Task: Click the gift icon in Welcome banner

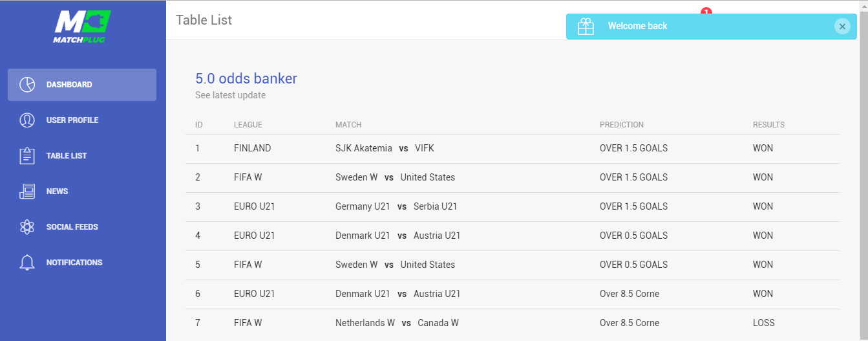Action: (x=586, y=27)
